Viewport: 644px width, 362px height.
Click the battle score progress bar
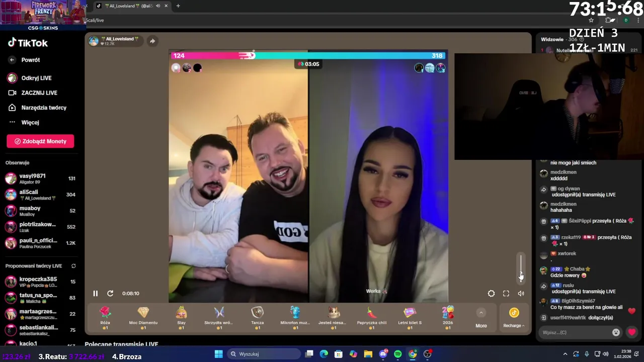(x=308, y=55)
